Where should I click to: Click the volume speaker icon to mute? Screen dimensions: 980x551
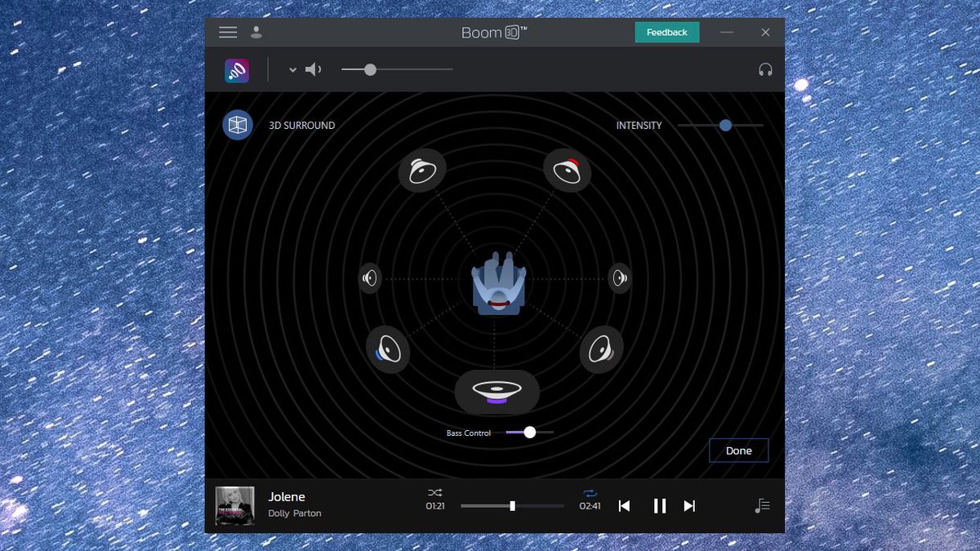pos(314,69)
